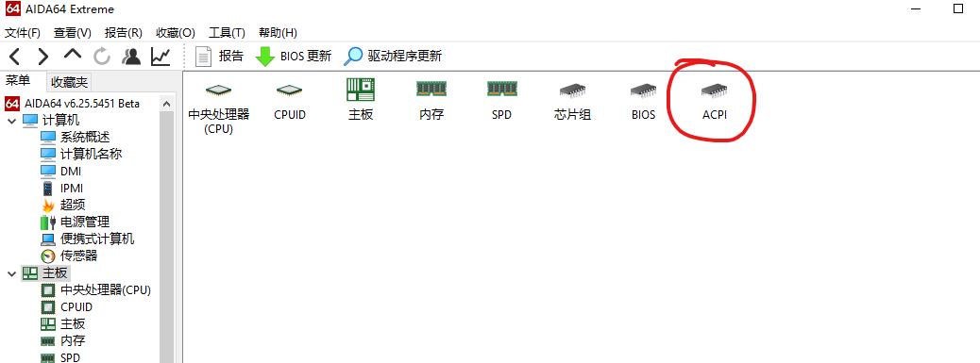Select 传感器 sensor in the tree
This screenshot has height=363, width=980.
tap(69, 256)
